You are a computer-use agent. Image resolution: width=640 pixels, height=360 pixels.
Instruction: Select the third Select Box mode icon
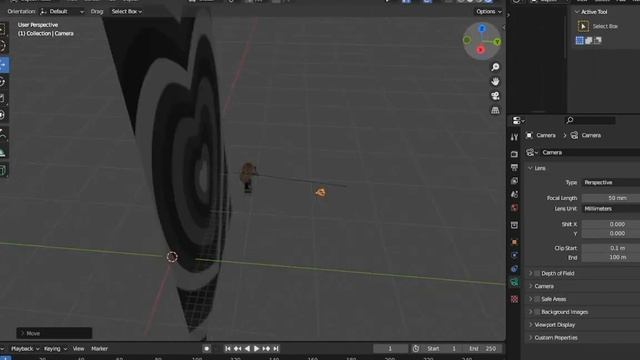pos(598,40)
